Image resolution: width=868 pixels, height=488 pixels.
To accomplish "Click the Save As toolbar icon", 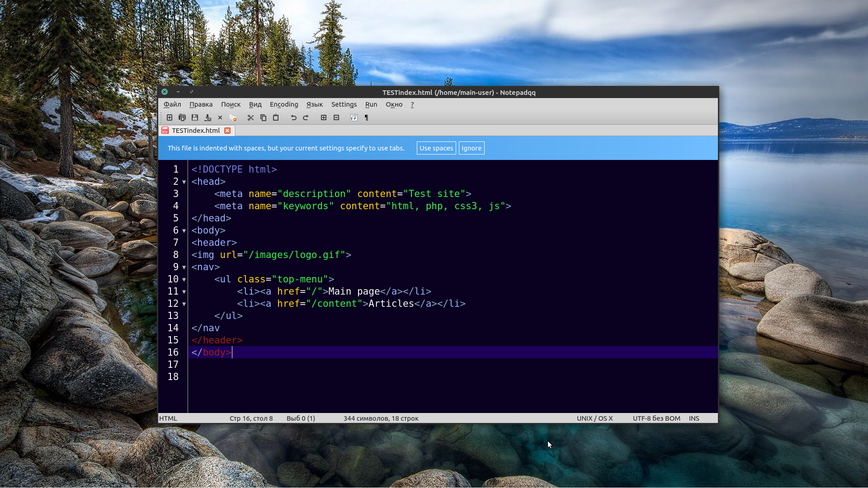I will point(208,117).
